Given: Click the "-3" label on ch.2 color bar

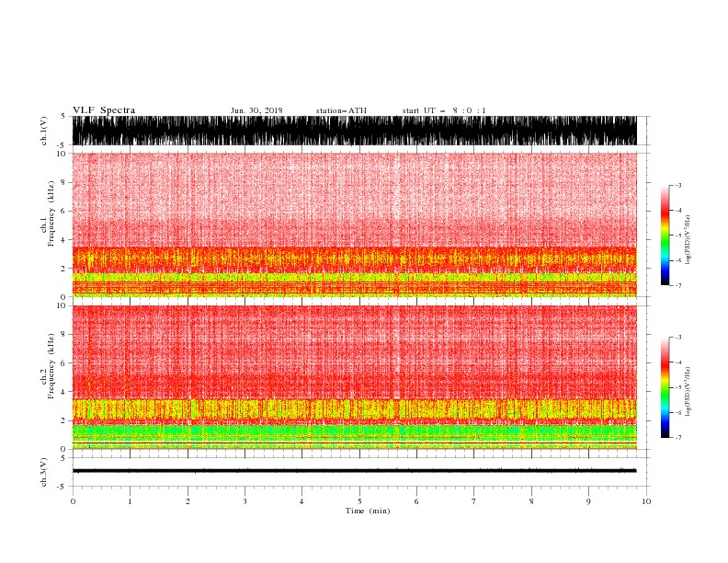Looking at the screenshot, I should tap(678, 338).
